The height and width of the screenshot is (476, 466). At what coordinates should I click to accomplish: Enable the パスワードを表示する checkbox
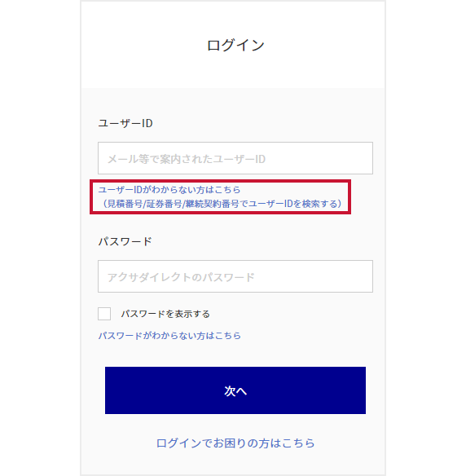(x=104, y=314)
